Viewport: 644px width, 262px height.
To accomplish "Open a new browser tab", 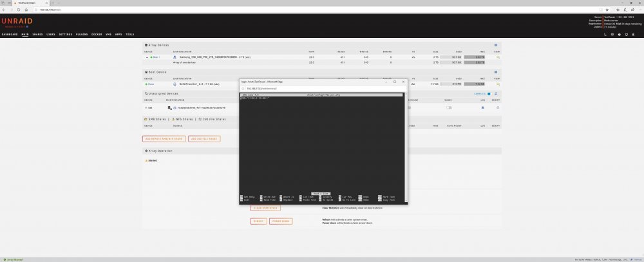I will click(x=53, y=3).
